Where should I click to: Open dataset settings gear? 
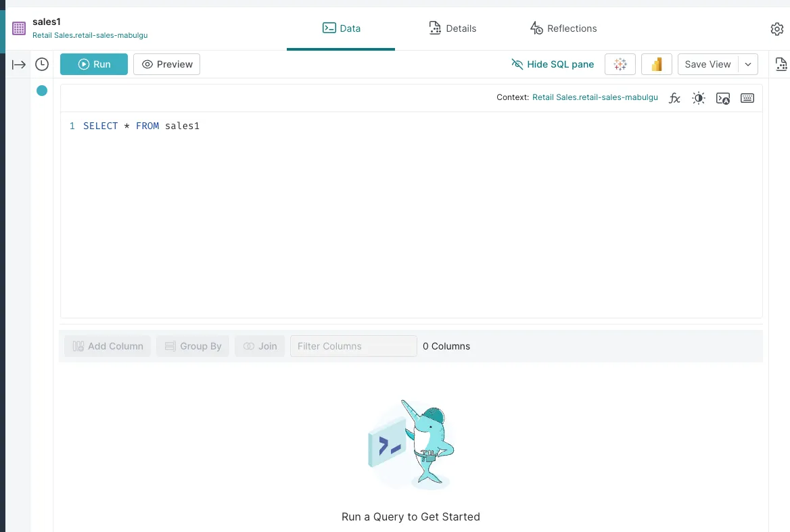tap(776, 28)
